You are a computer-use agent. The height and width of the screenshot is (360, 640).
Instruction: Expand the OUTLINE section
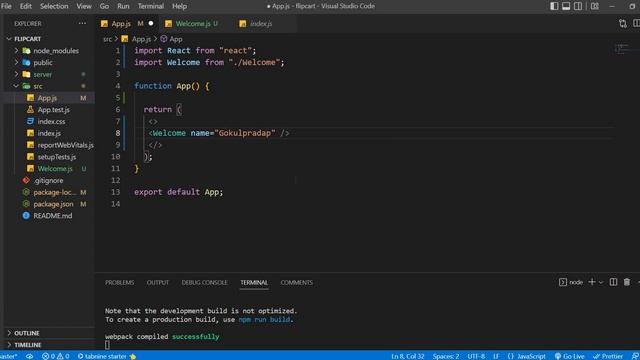click(9, 333)
